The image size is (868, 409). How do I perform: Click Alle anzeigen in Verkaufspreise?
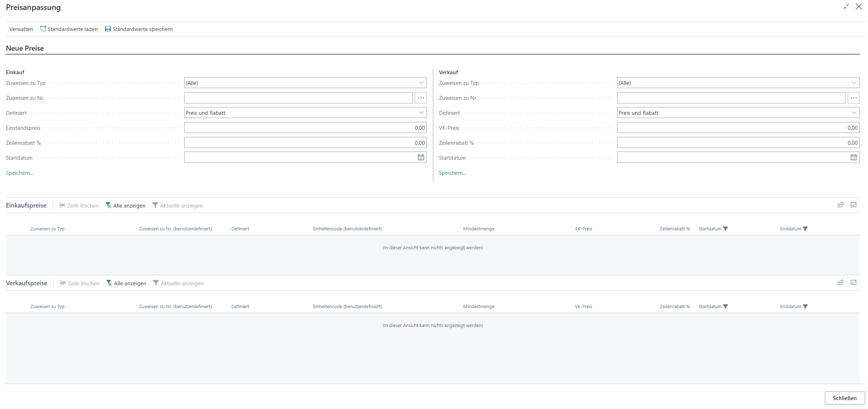pyautogui.click(x=126, y=283)
